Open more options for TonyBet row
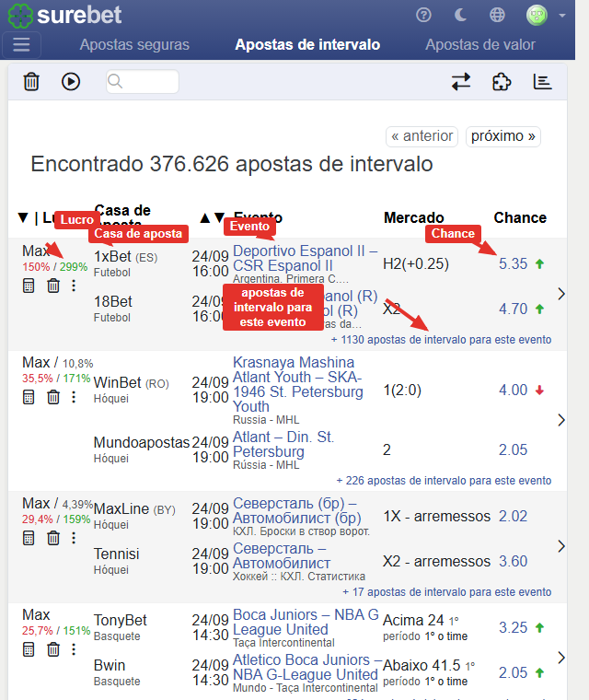 [x=74, y=650]
